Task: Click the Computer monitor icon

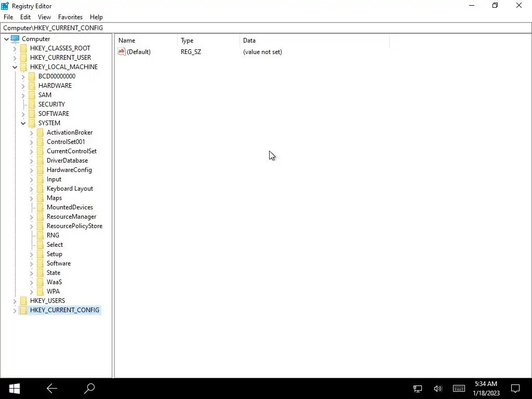Action: pos(15,38)
